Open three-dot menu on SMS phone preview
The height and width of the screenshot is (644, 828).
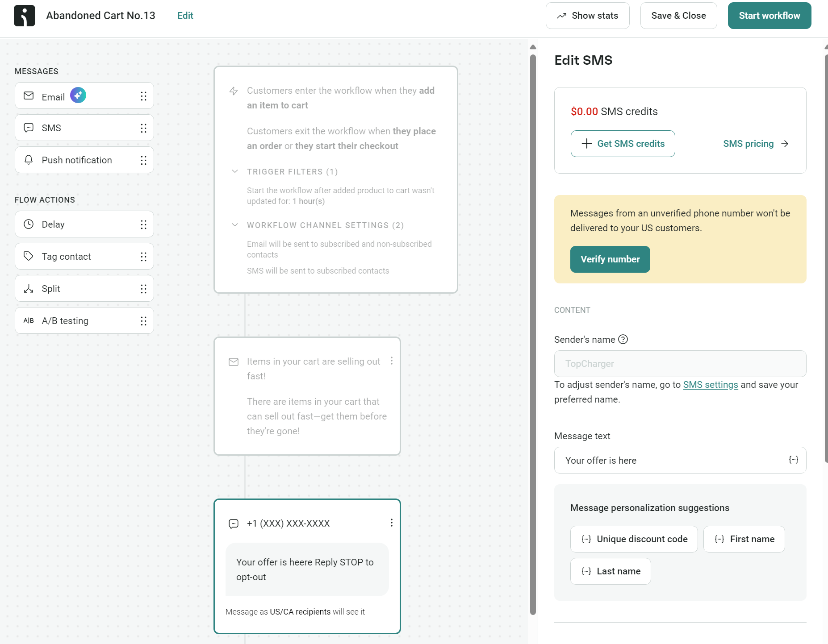tap(392, 523)
